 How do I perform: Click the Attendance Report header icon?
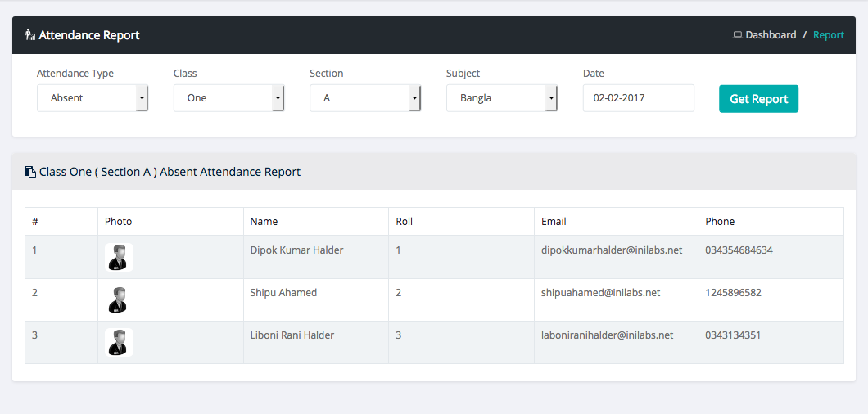point(30,35)
